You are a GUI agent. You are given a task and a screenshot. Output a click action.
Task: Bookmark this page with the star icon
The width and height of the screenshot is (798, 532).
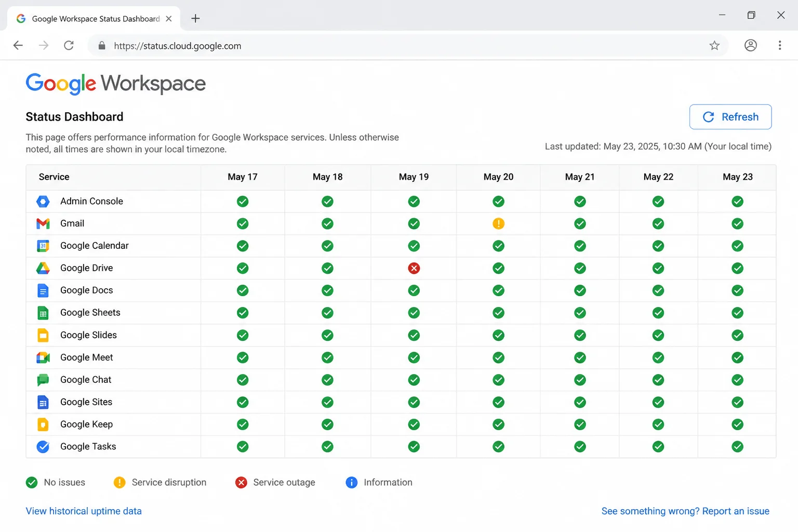point(714,46)
